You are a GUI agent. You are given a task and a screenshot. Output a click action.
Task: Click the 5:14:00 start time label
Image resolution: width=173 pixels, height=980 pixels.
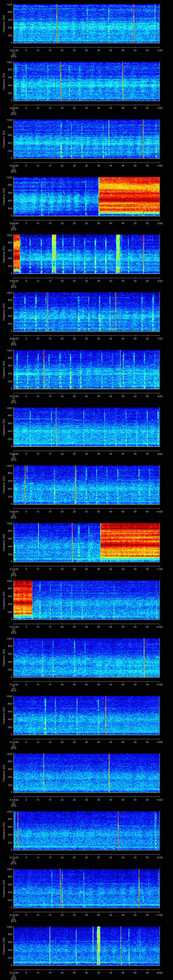tap(14, 800)
